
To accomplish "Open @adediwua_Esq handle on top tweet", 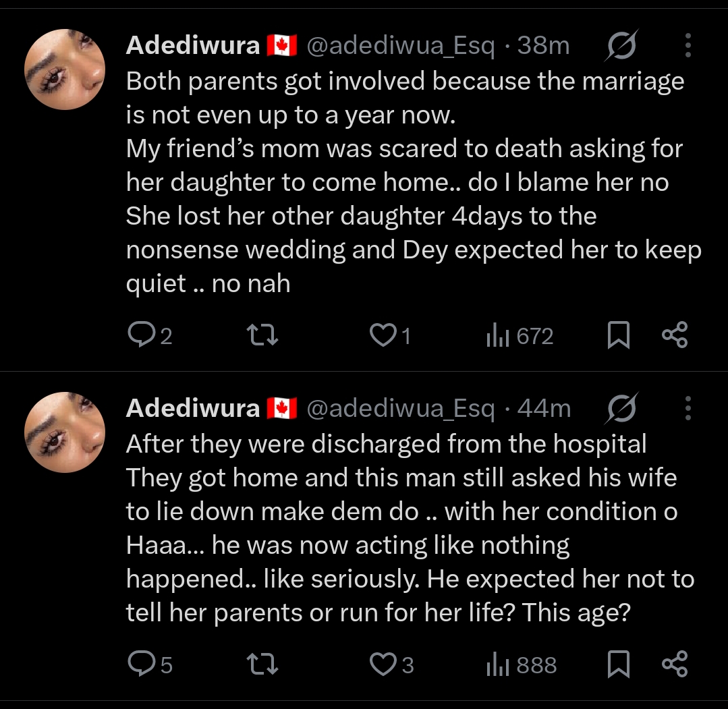I will pos(401,46).
